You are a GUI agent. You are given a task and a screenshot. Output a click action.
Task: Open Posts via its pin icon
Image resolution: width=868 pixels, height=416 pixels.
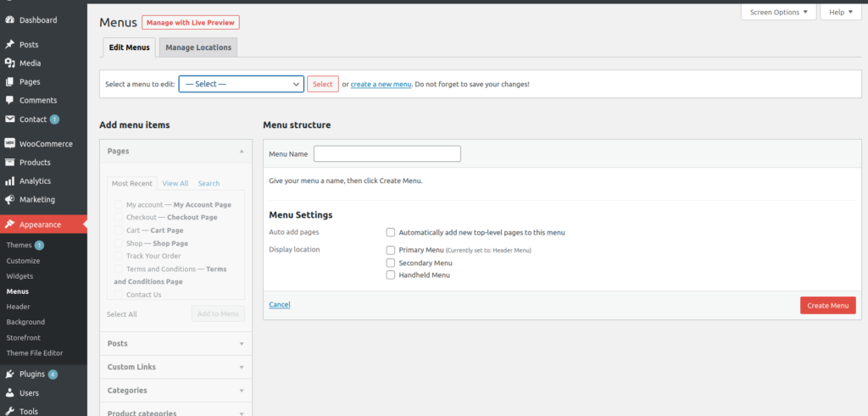10,44
